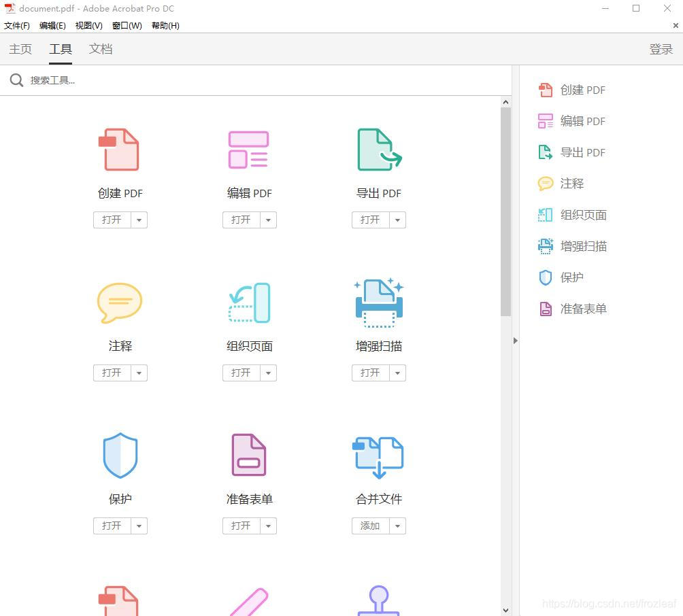Click 打开 button under 组织页面
The width and height of the screenshot is (683, 616).
coord(241,373)
